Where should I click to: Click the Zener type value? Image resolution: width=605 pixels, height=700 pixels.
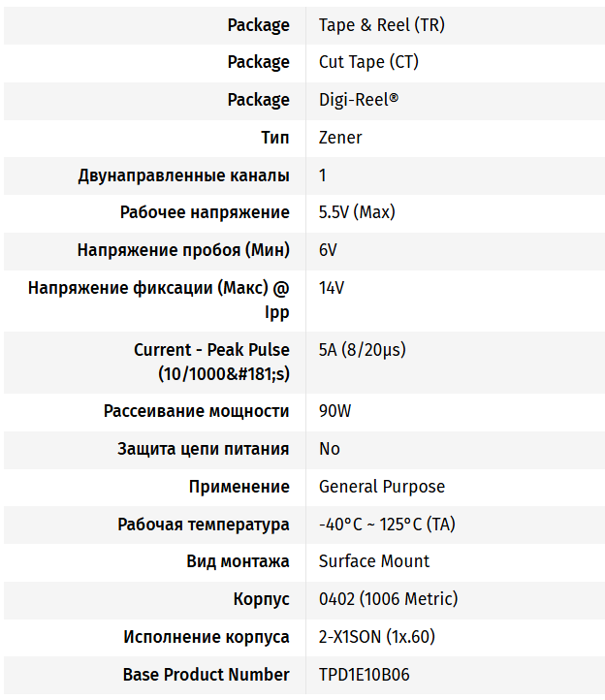tap(340, 138)
